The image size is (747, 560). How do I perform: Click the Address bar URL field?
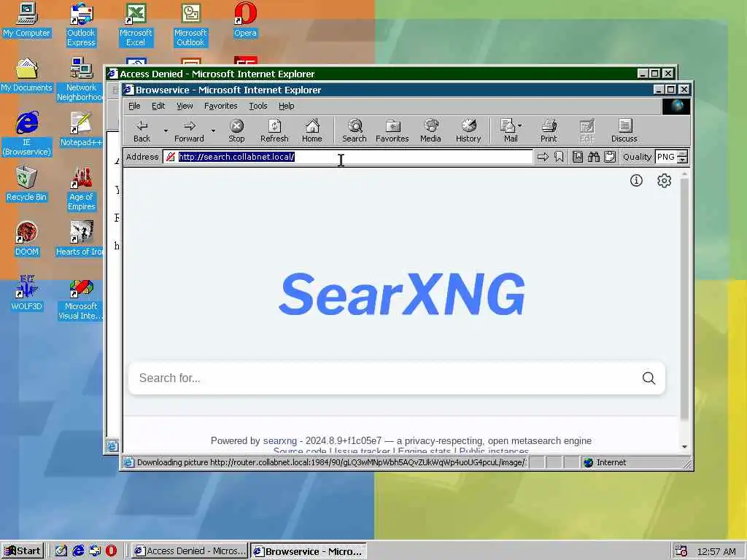pos(348,157)
